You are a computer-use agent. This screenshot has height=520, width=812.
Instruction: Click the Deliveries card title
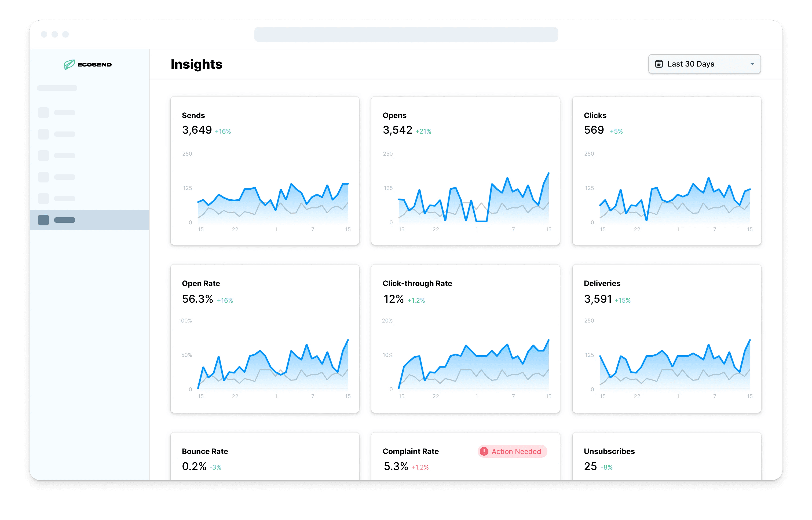click(602, 284)
